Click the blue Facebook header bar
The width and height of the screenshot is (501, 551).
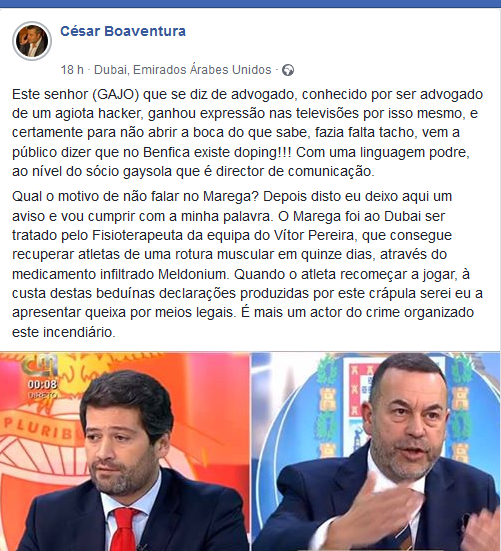click(x=250, y=4)
